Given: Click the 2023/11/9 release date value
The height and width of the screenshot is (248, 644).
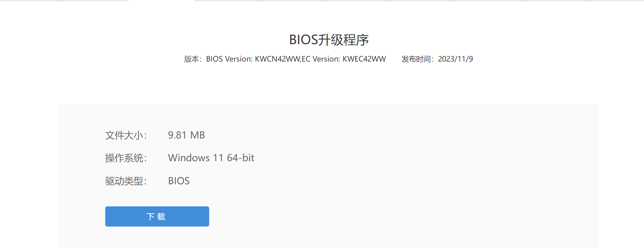Looking at the screenshot, I should 455,59.
